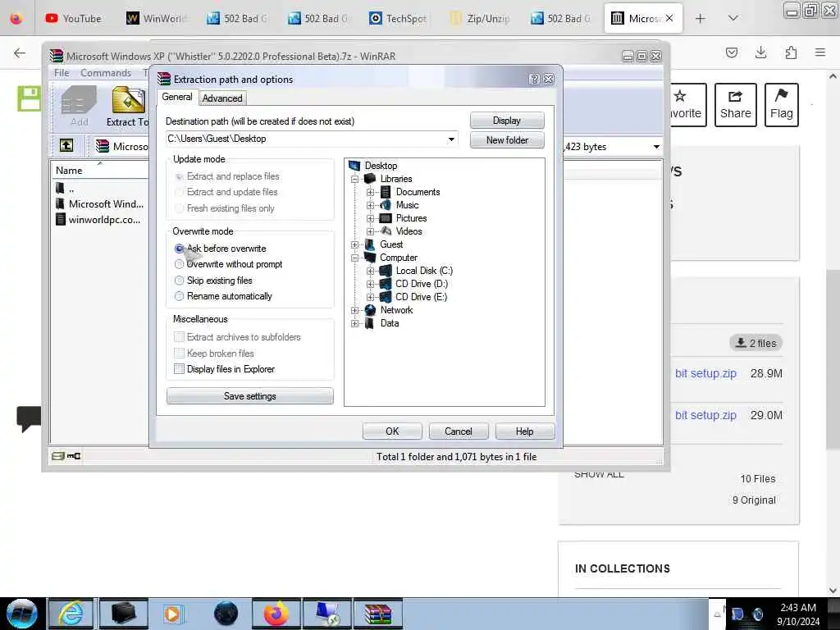Check Keep broken files box
Viewport: 840px width, 630px height.
(x=179, y=353)
